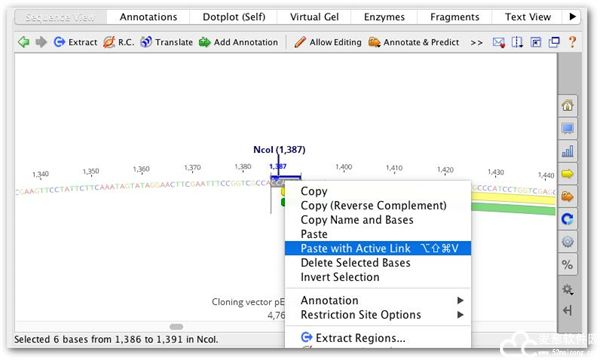Click the 1,400 ruler position label
600x360 pixels.
tap(344, 167)
